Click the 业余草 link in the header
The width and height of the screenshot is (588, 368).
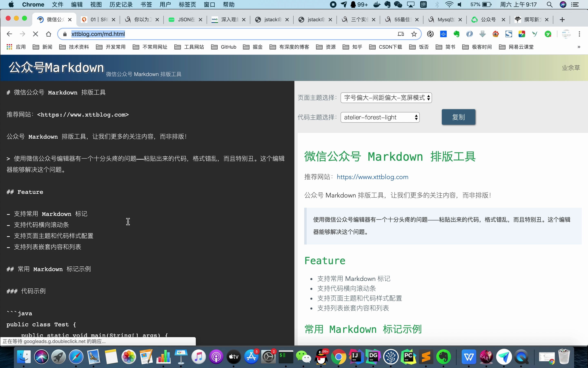click(x=571, y=68)
